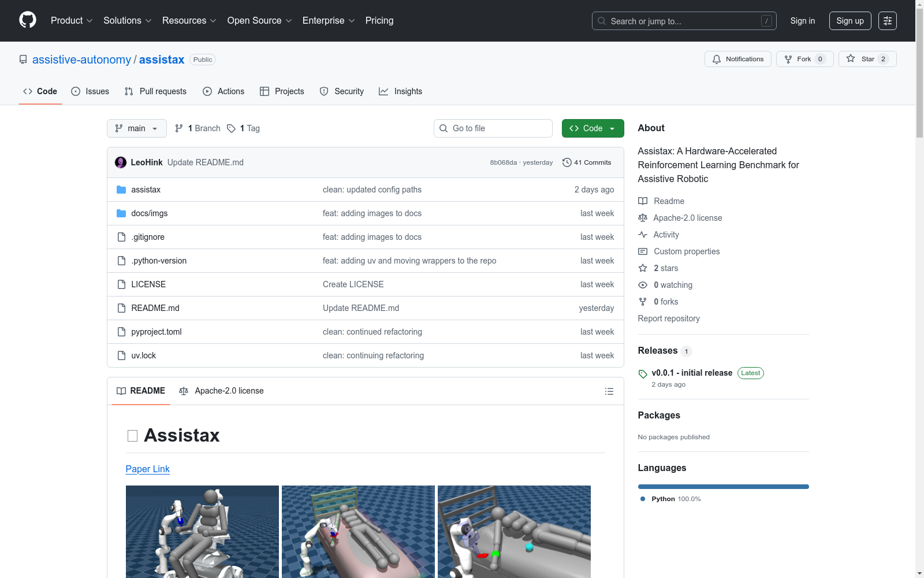924x578 pixels.
Task: Click the Go to file search field
Action: click(493, 128)
